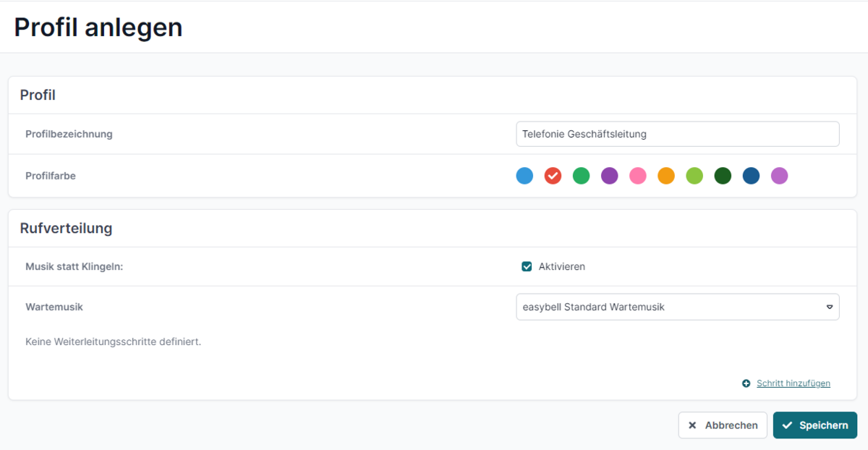This screenshot has width=868, height=450.
Task: Open the Wartemusik dropdown
Action: pos(678,307)
